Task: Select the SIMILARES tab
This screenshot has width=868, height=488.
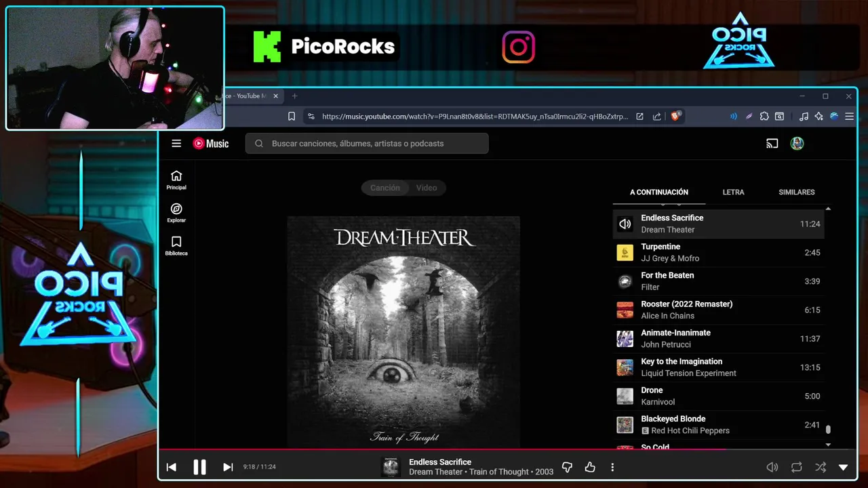Action: (796, 192)
